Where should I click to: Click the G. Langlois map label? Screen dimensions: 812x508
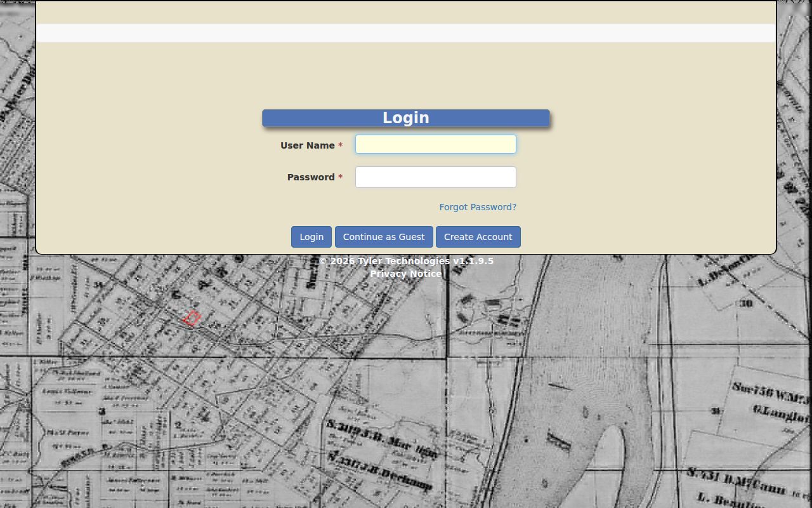(782, 413)
